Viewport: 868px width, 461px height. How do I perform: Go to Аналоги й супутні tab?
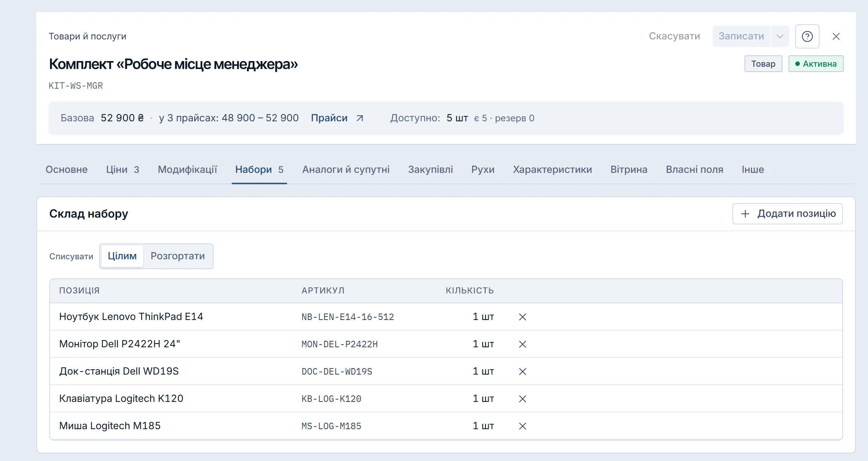(x=346, y=169)
